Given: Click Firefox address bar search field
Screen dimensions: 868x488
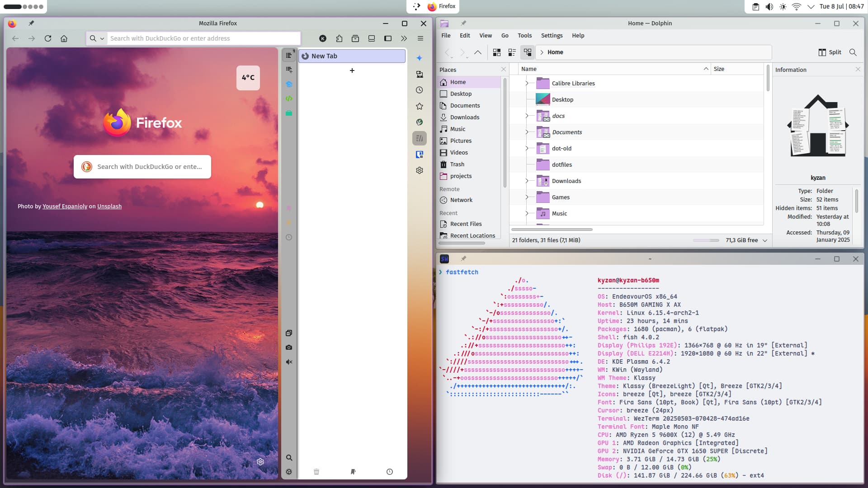Looking at the screenshot, I should [x=203, y=38].
